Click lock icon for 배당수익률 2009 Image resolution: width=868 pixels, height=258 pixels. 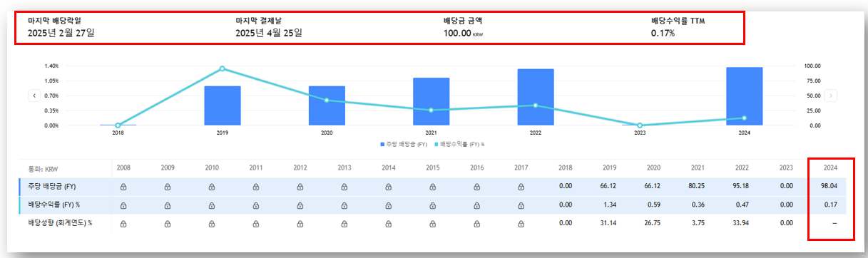[167, 205]
